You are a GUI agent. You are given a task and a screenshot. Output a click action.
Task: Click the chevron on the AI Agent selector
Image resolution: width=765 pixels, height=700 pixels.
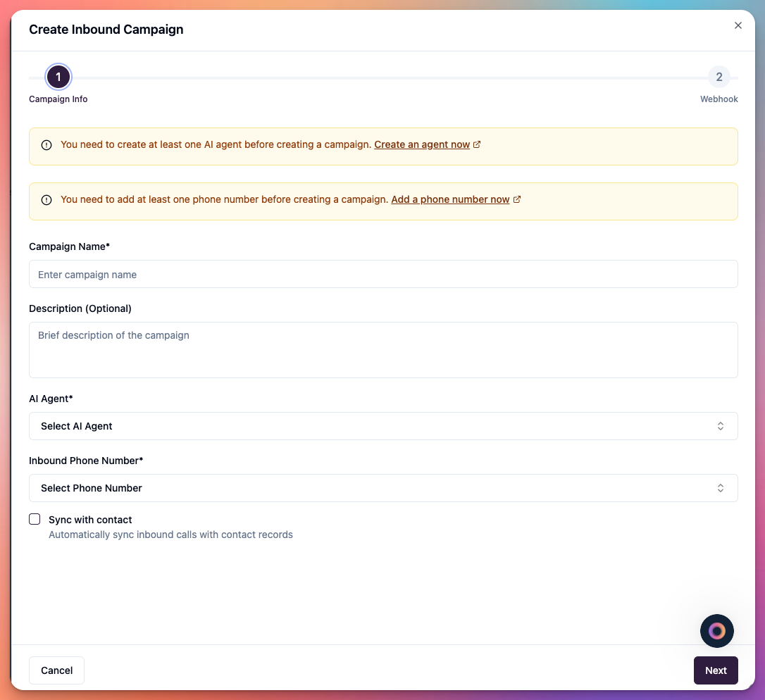(x=720, y=426)
